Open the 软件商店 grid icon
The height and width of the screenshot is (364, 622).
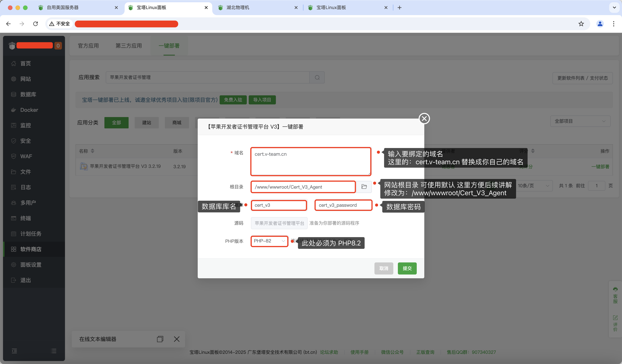[14, 249]
